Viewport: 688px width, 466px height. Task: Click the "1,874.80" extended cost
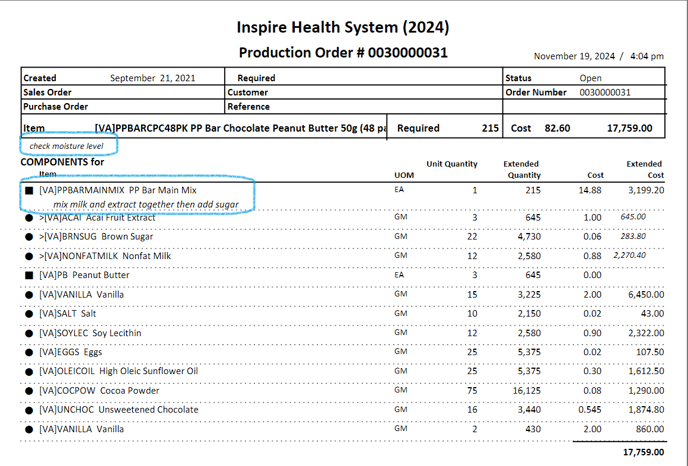point(646,410)
